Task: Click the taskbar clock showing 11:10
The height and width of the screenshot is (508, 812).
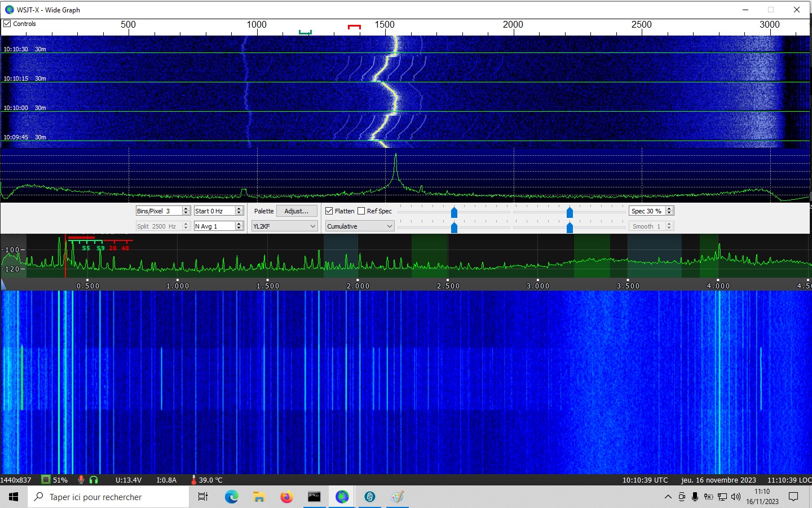Action: coord(762,497)
